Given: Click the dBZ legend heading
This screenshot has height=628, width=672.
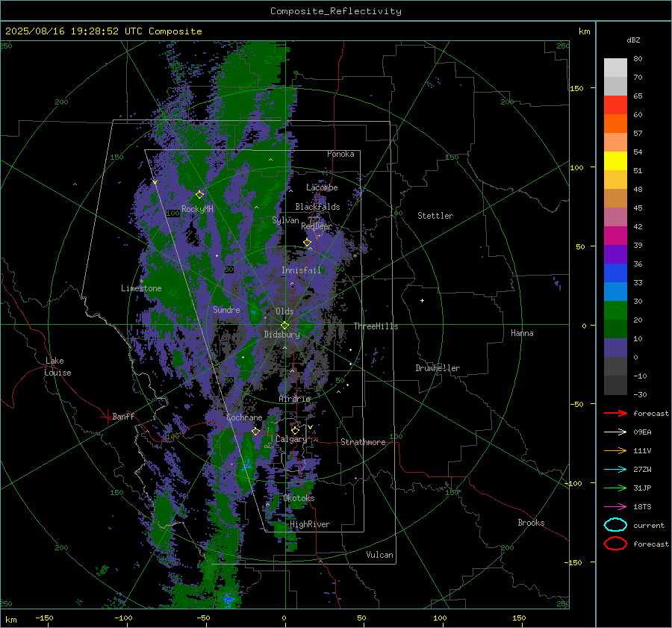Looking at the screenshot, I should [x=633, y=40].
